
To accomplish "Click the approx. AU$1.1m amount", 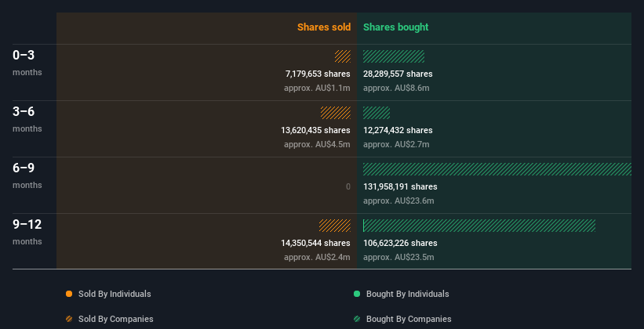I will pos(317,88).
